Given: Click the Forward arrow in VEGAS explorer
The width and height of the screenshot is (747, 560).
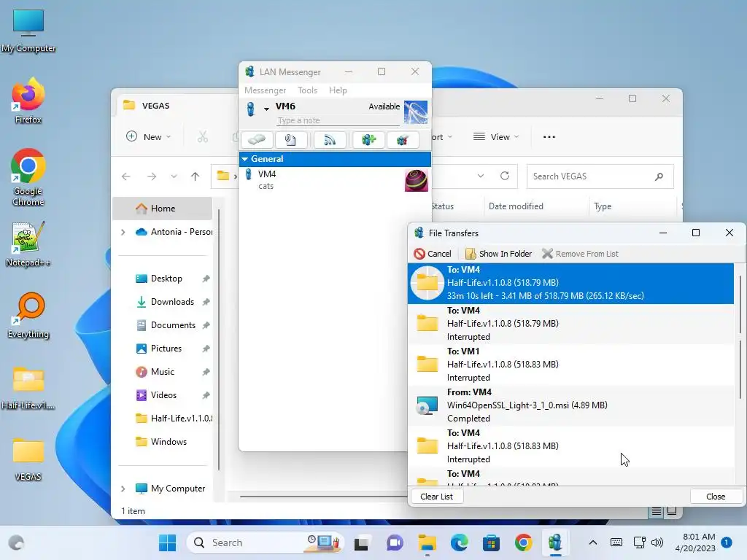Looking at the screenshot, I should pyautogui.click(x=152, y=176).
